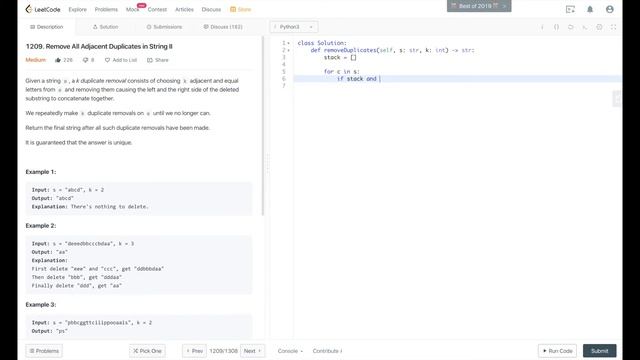Switch to the Solution tab
640x360 pixels.
tap(105, 27)
